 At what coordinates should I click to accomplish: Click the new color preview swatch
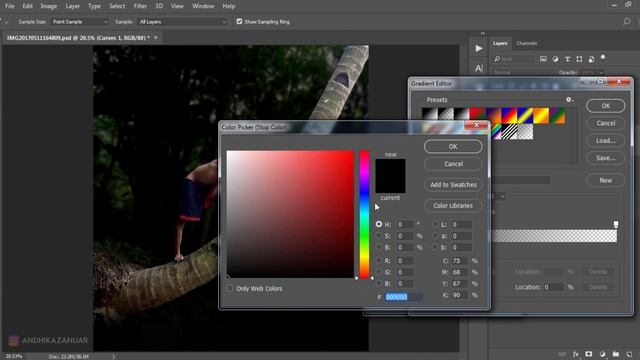point(391,167)
